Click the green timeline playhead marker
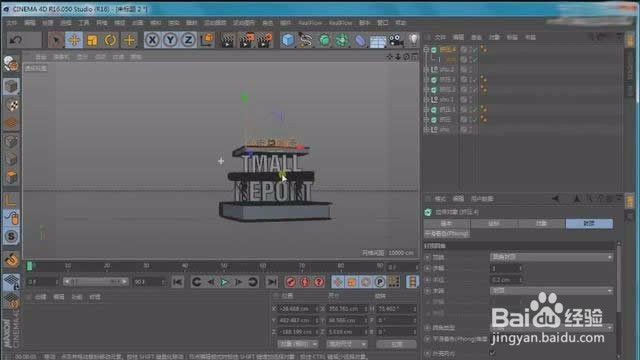 [x=29, y=266]
